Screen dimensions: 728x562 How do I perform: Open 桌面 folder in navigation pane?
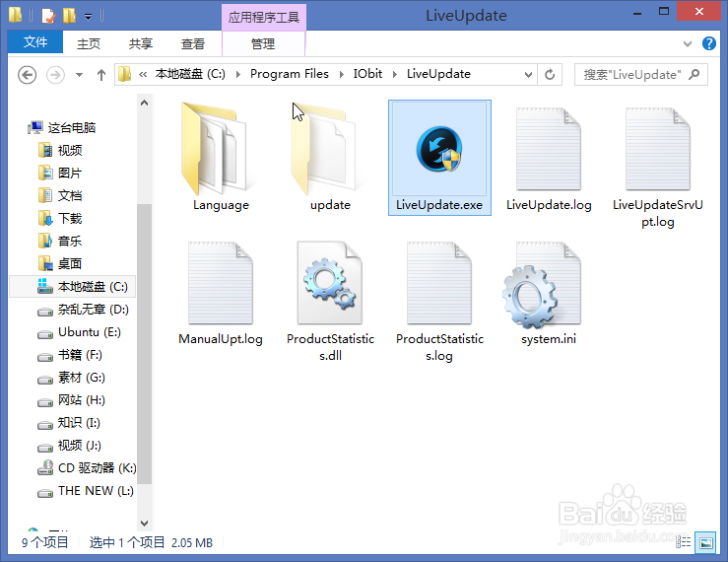(60, 263)
